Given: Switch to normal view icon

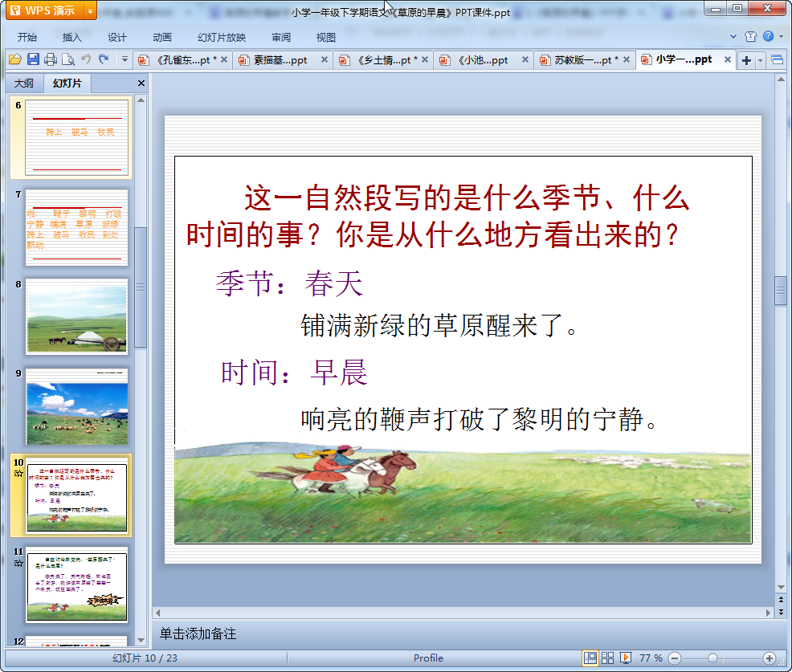Looking at the screenshot, I should pyautogui.click(x=590, y=658).
